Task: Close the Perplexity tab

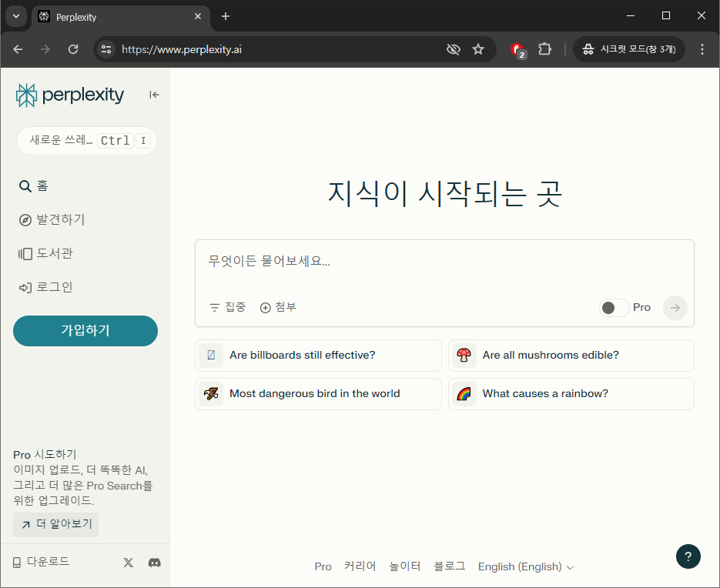Action: [x=198, y=16]
